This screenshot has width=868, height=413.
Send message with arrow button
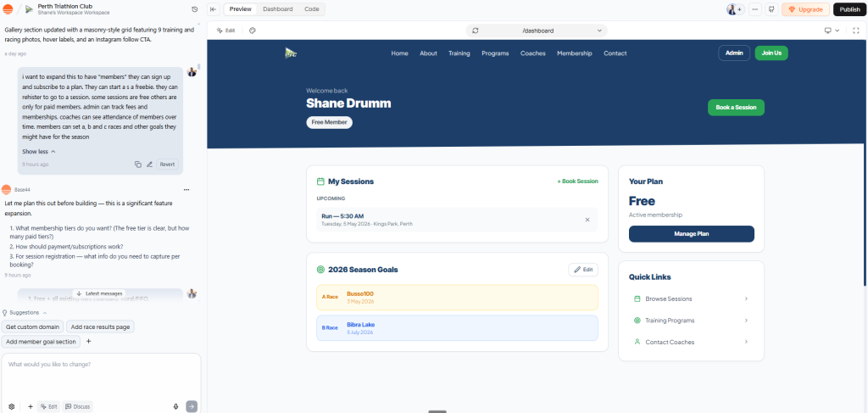(192, 406)
